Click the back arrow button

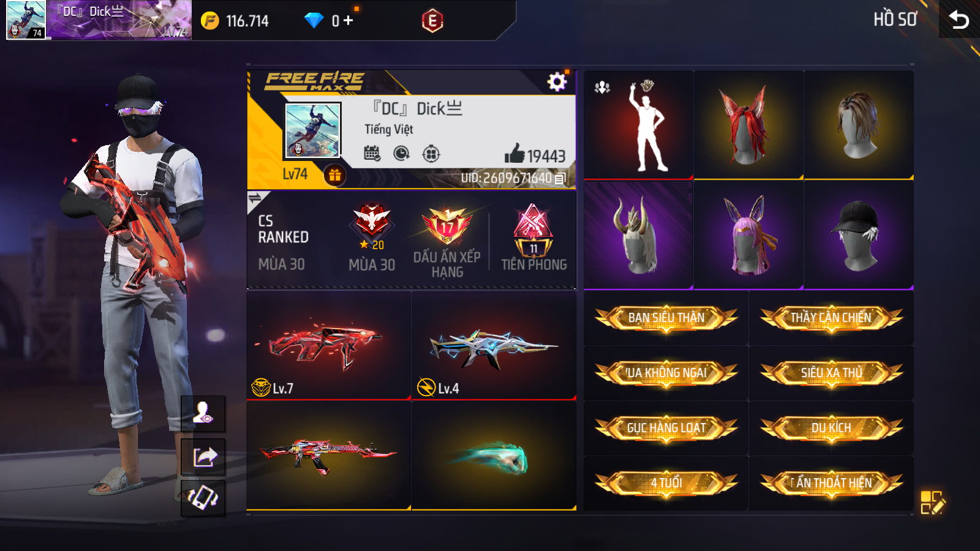click(959, 20)
